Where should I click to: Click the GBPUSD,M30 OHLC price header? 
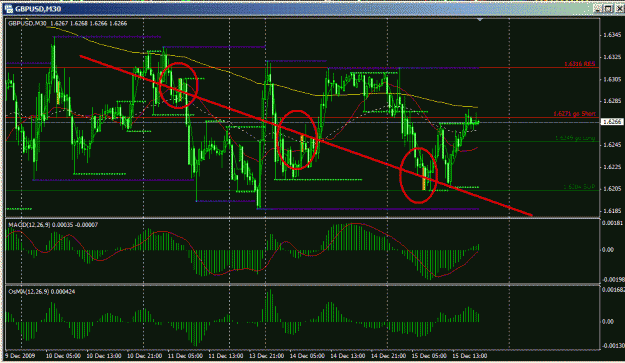68,24
